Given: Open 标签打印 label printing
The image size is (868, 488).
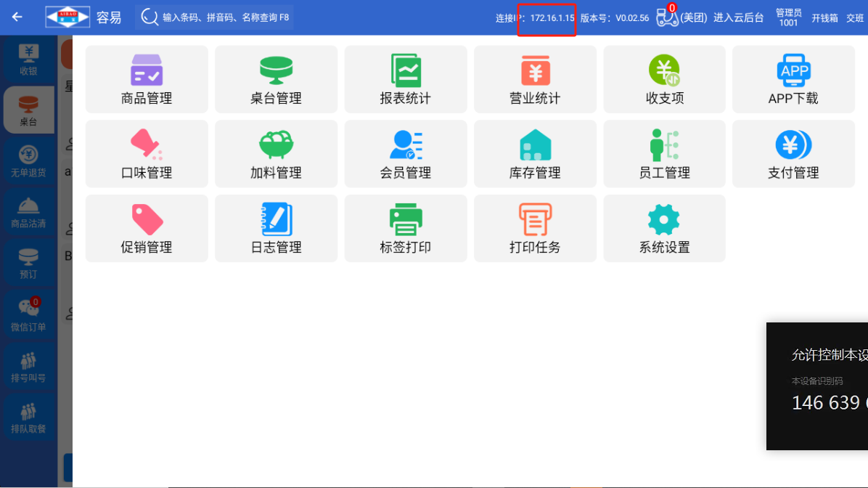Looking at the screenshot, I should 406,228.
